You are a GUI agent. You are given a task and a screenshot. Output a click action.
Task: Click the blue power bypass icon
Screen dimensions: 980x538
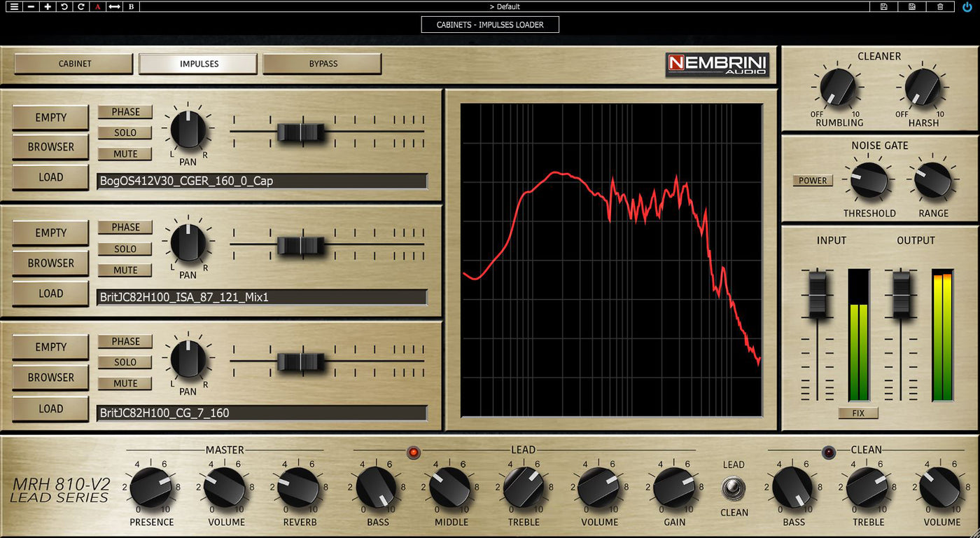[967, 6]
